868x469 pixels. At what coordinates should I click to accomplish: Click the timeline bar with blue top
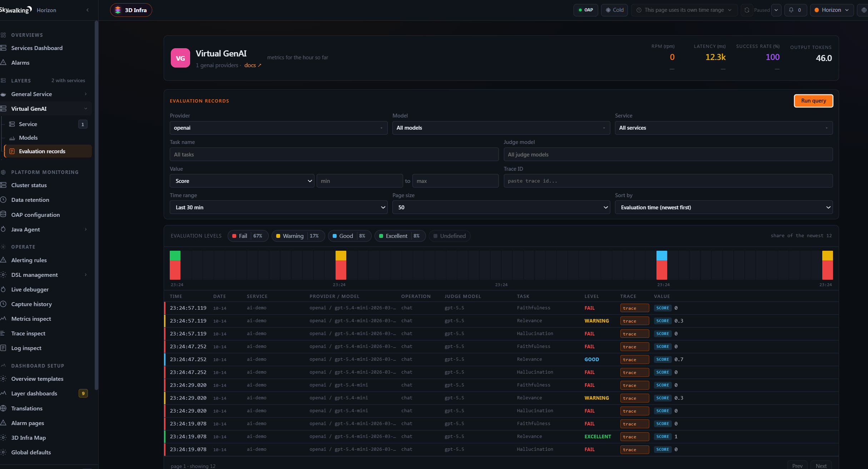(x=661, y=265)
